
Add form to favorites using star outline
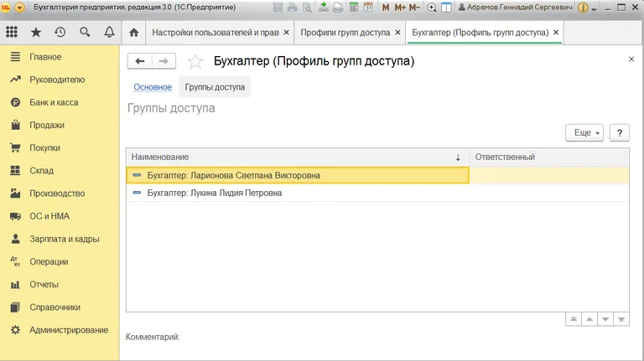195,62
